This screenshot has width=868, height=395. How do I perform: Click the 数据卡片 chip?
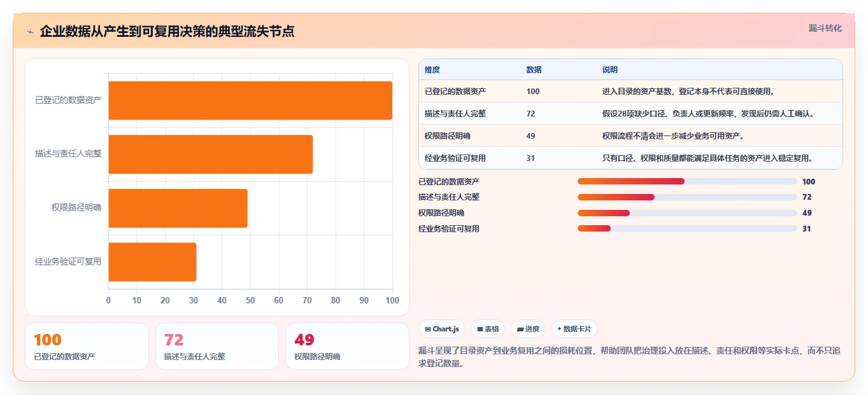[x=574, y=329]
